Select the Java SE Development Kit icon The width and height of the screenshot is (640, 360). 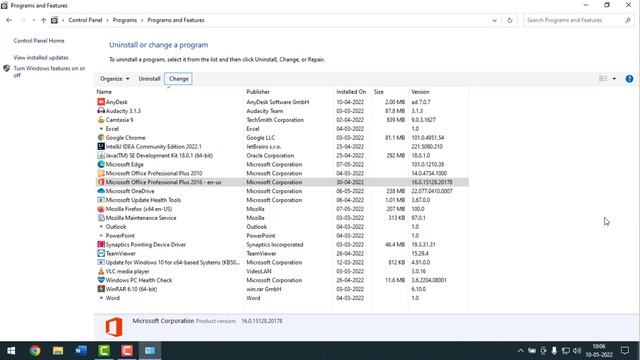coord(101,156)
